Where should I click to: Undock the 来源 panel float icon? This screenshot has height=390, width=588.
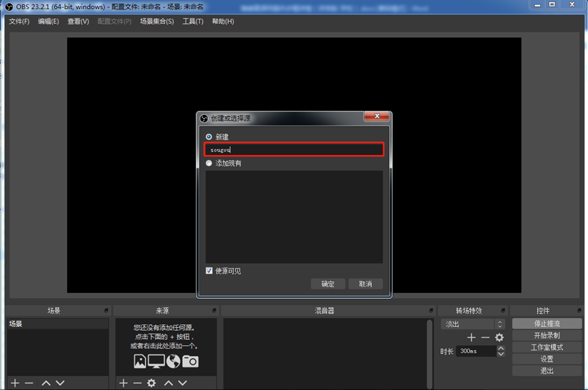tap(214, 311)
